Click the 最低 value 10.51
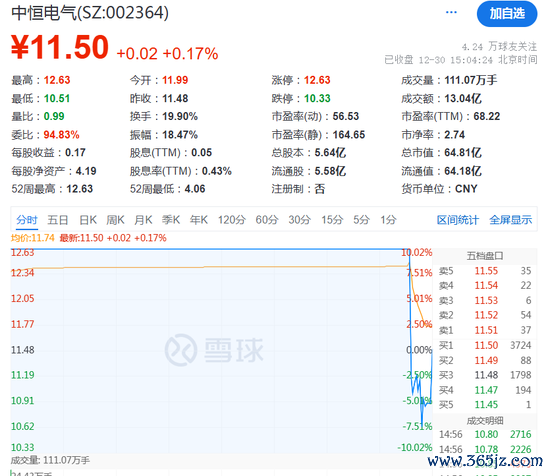This screenshot has height=476, width=550. pyautogui.click(x=57, y=99)
